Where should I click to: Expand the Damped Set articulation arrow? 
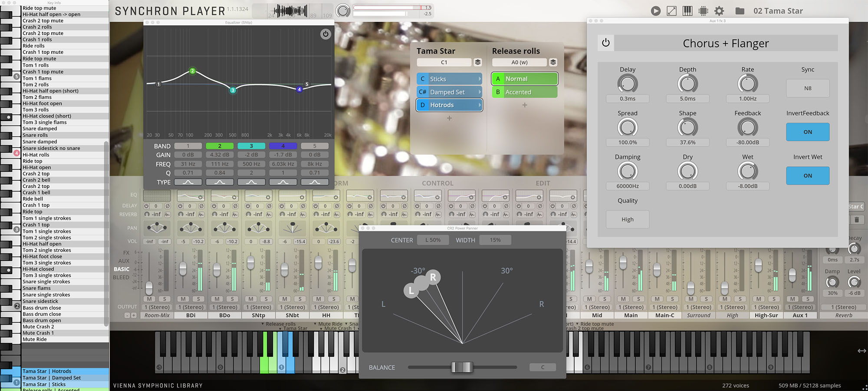[x=479, y=92]
